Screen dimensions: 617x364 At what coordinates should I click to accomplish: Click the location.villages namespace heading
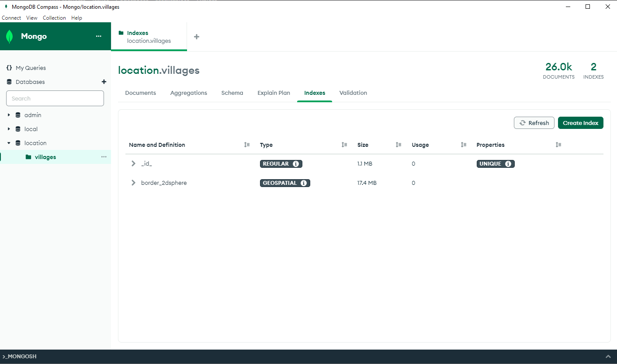(x=159, y=70)
